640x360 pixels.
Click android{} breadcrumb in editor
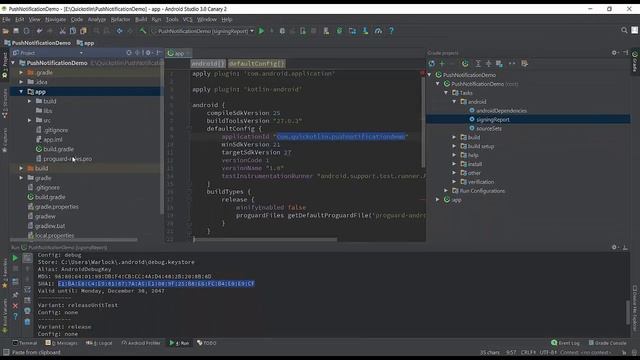tap(208, 64)
